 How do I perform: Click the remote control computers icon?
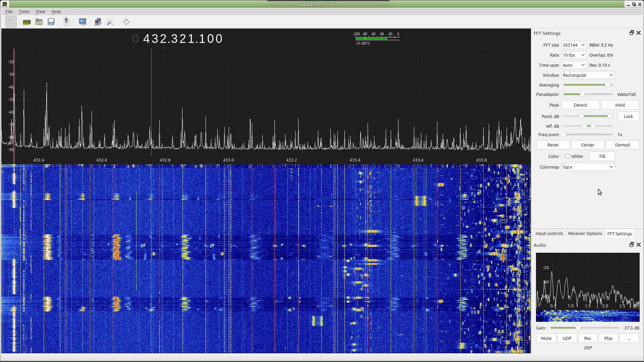(98, 22)
